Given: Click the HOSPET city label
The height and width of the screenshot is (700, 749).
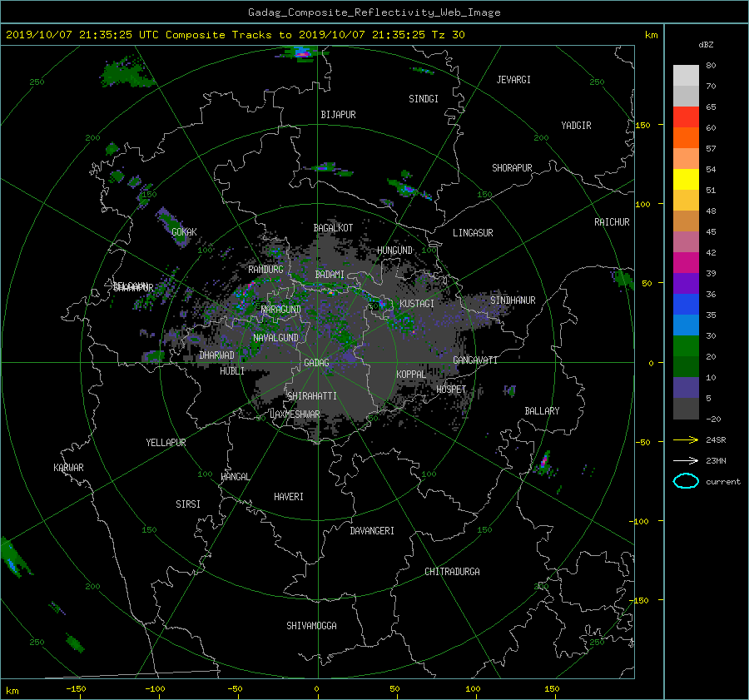Looking at the screenshot, I should [451, 390].
